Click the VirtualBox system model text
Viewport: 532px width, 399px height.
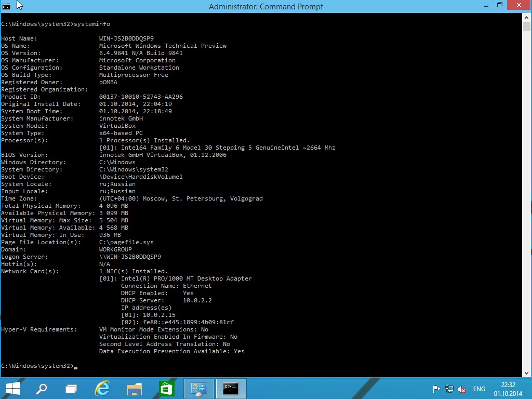coord(117,126)
